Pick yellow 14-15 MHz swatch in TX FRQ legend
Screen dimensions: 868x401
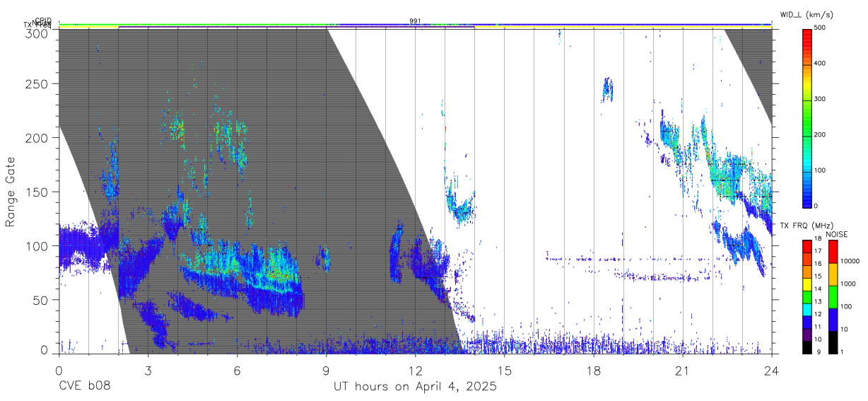tap(807, 284)
